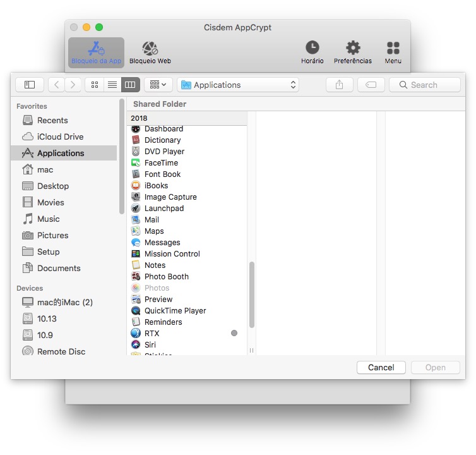476x455 pixels.
Task: Click the Image Capture app icon
Action: pyautogui.click(x=136, y=197)
